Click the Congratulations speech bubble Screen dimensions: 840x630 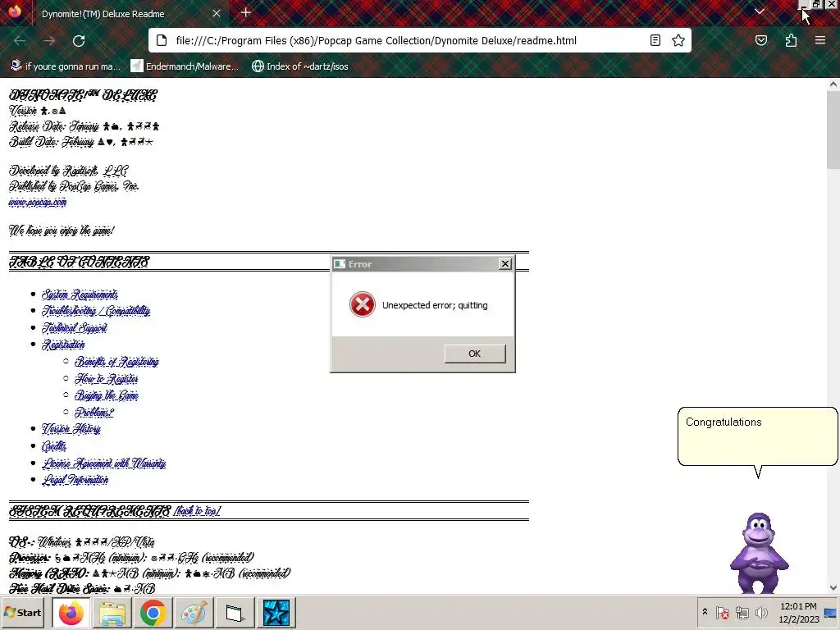(x=757, y=436)
